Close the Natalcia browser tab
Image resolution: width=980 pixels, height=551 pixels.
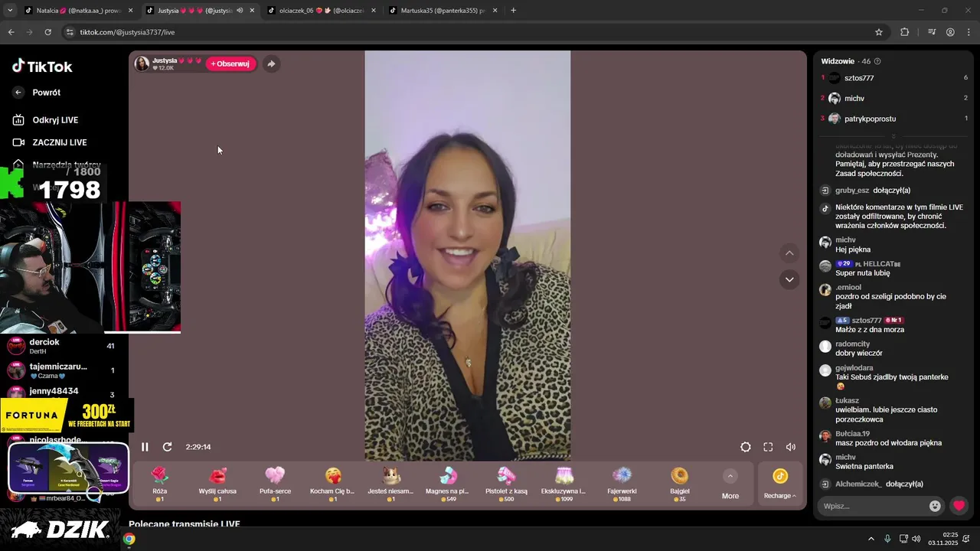[130, 11]
